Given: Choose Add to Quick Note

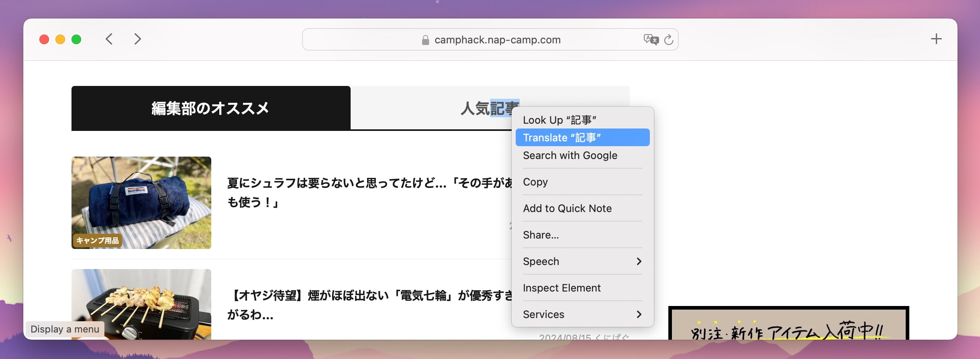Looking at the screenshot, I should tap(582, 208).
